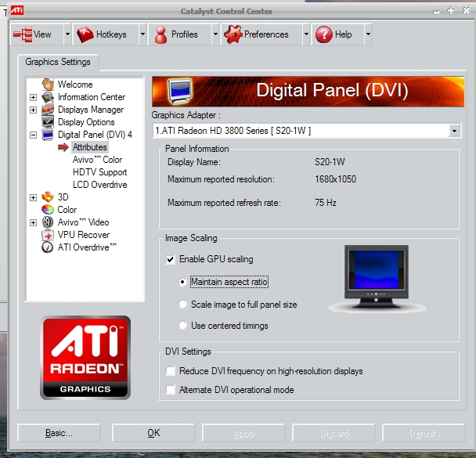Uncheck Enable GPU scaling
The image size is (476, 458).
pos(171,259)
